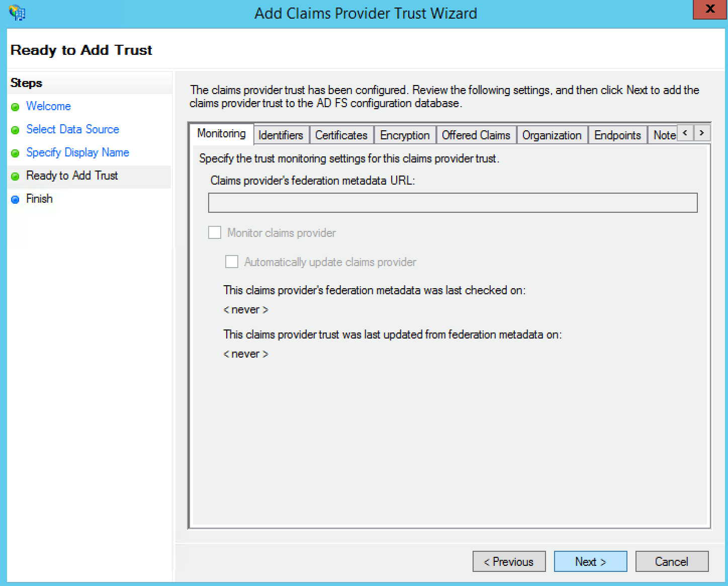Click the green bullet beside Ready to Add Trust
The width and height of the screenshot is (728, 586).
[x=15, y=176]
